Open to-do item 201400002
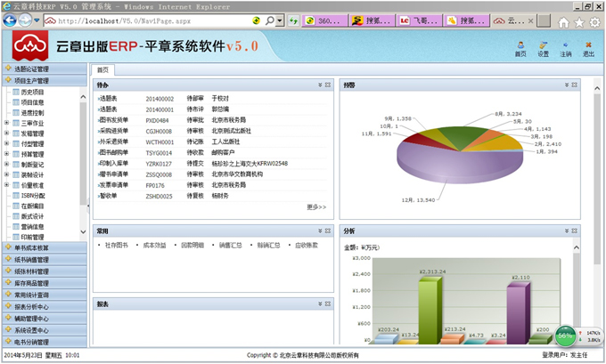Image resolution: width=606 pixels, height=364 pixels. [160, 99]
